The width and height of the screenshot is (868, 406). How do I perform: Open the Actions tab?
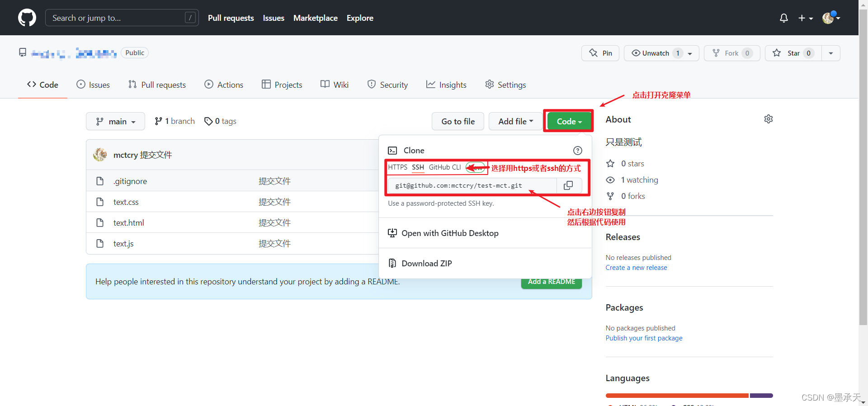point(224,85)
